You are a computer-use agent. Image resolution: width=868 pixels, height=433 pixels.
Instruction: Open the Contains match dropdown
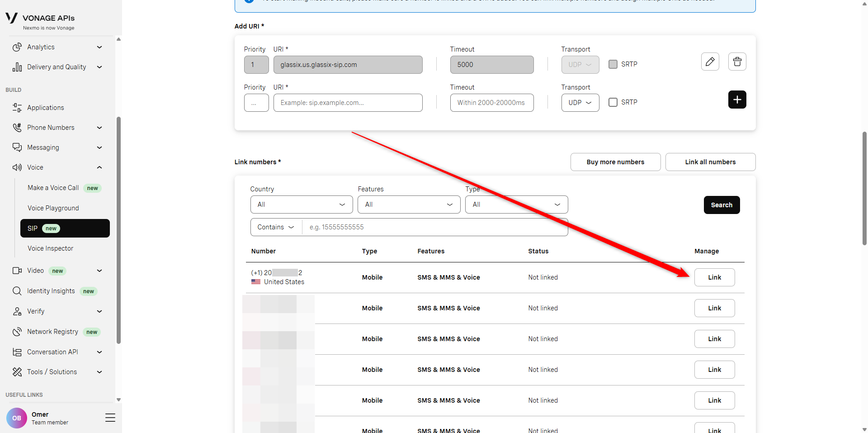[276, 227]
